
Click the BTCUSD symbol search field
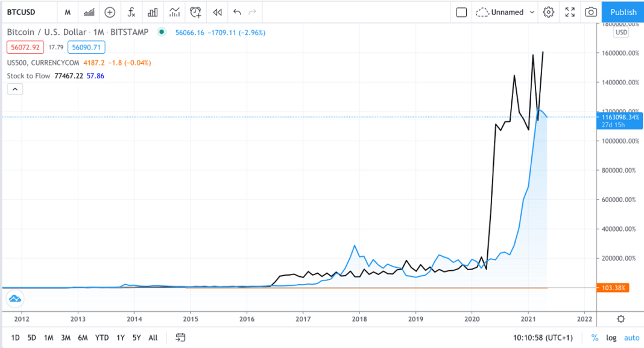27,12
